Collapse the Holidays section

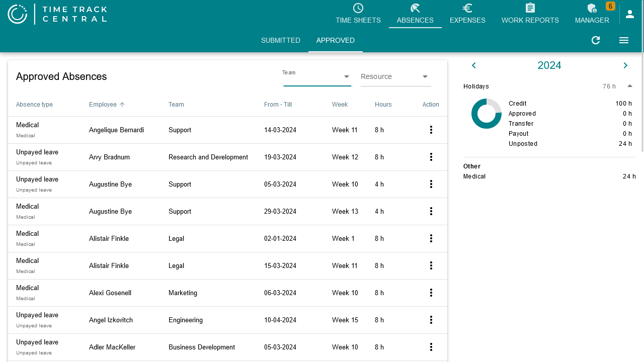(630, 86)
